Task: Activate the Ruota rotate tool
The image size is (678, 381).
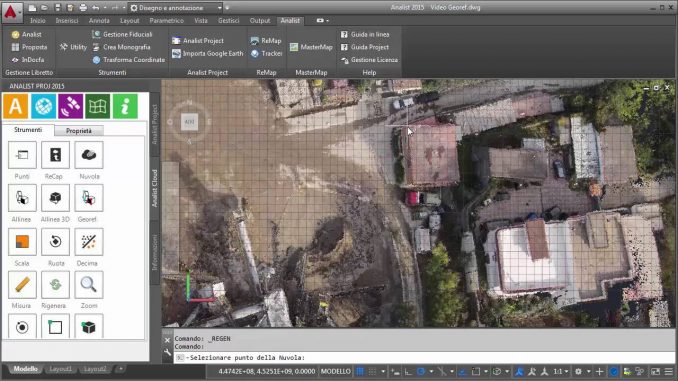Action: tap(55, 242)
